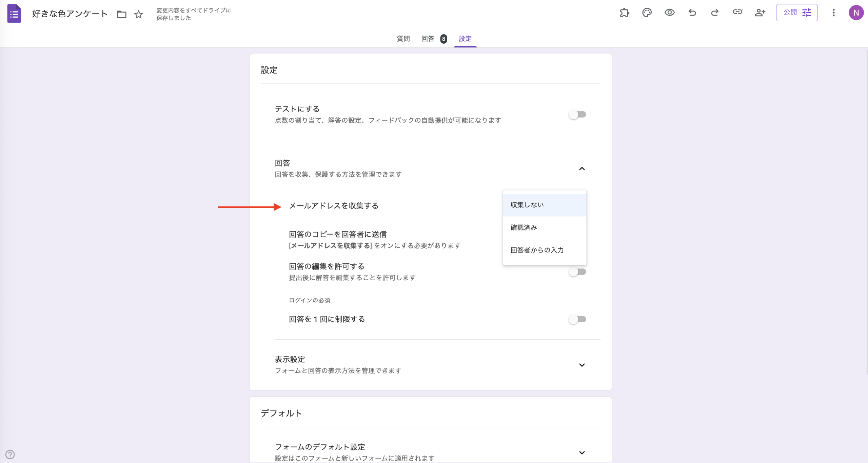Turn on 回答の編集を許可する
This screenshot has width=868, height=463.
coord(577,271)
